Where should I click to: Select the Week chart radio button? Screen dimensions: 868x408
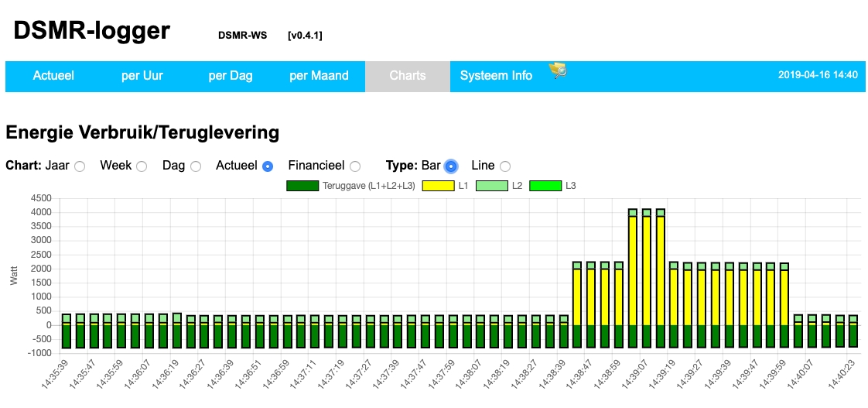(x=142, y=166)
